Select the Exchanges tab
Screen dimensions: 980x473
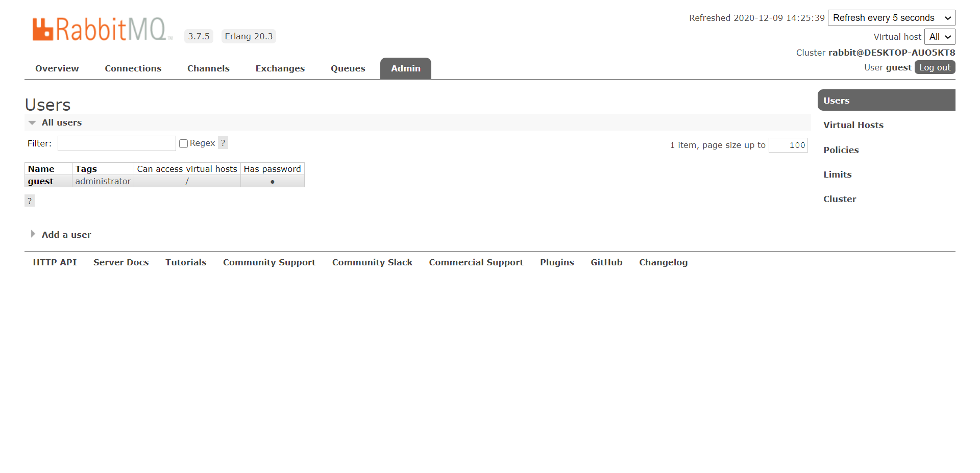tap(280, 68)
